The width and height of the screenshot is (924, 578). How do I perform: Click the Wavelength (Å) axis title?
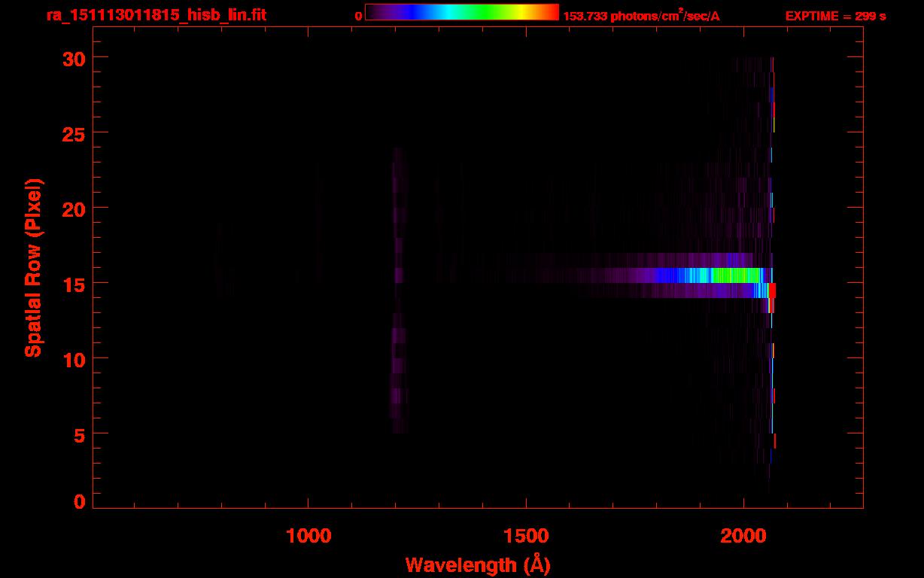478,564
